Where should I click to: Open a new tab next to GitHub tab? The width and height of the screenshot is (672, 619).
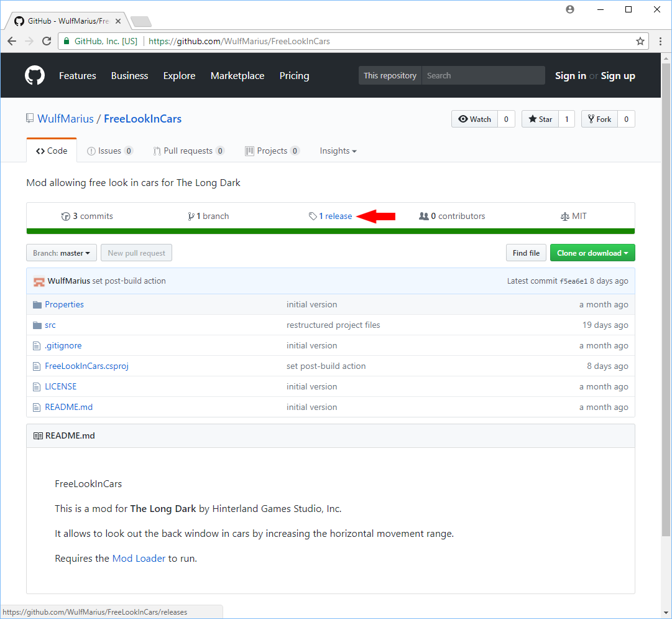point(140,21)
